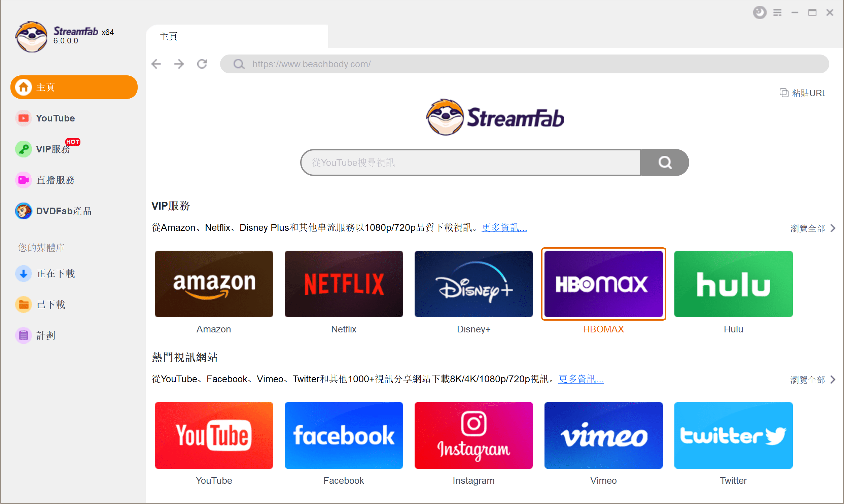The height and width of the screenshot is (504, 844).
Task: Click the orange HBOMAX label text
Action: [603, 329]
